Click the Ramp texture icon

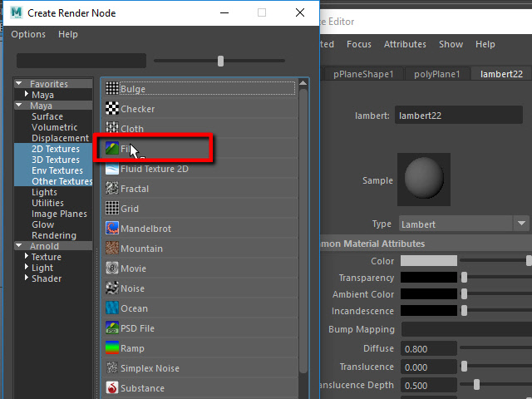pyautogui.click(x=112, y=348)
